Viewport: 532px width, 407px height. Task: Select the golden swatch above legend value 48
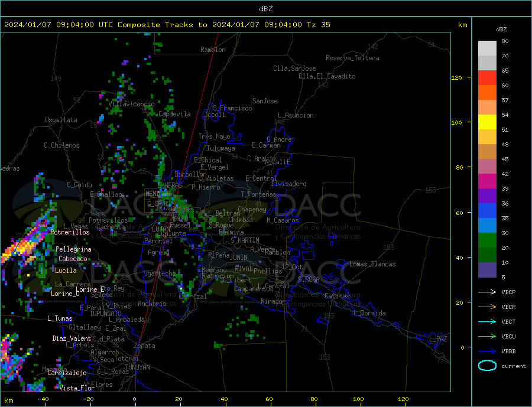pos(487,137)
